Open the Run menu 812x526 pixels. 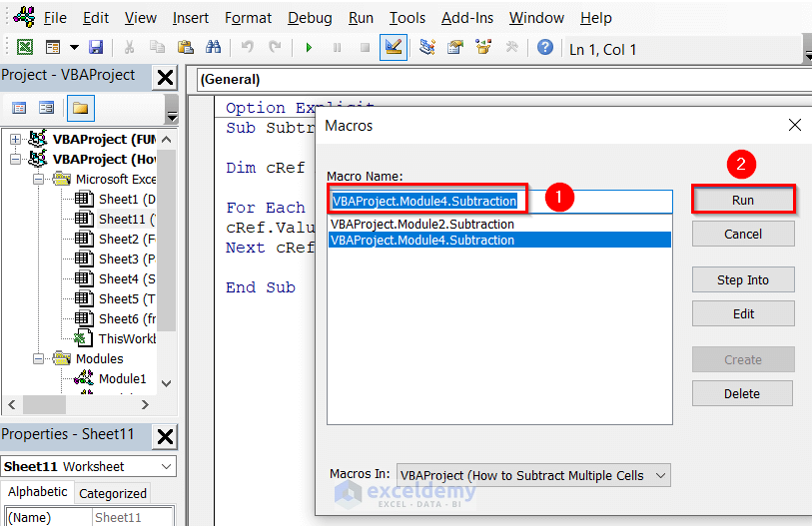(x=361, y=18)
